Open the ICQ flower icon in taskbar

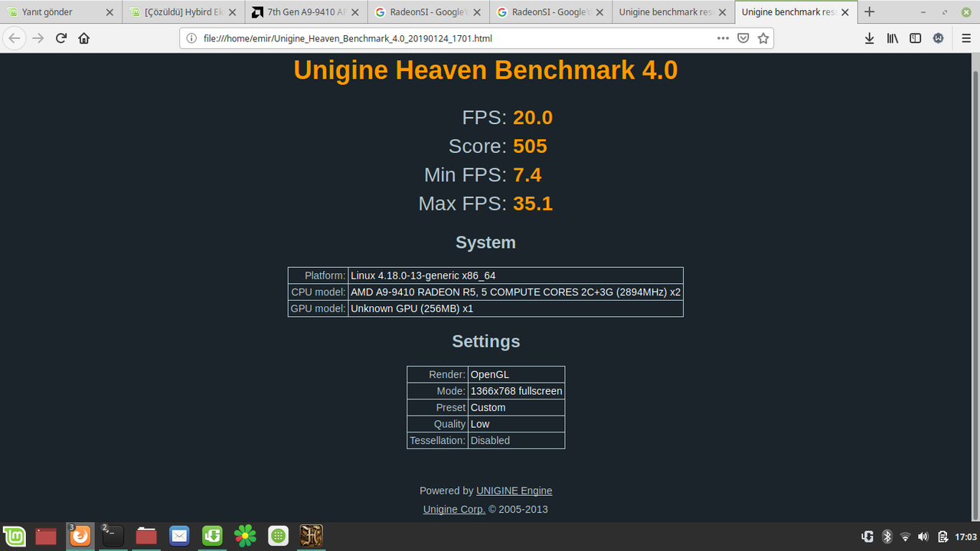[245, 536]
